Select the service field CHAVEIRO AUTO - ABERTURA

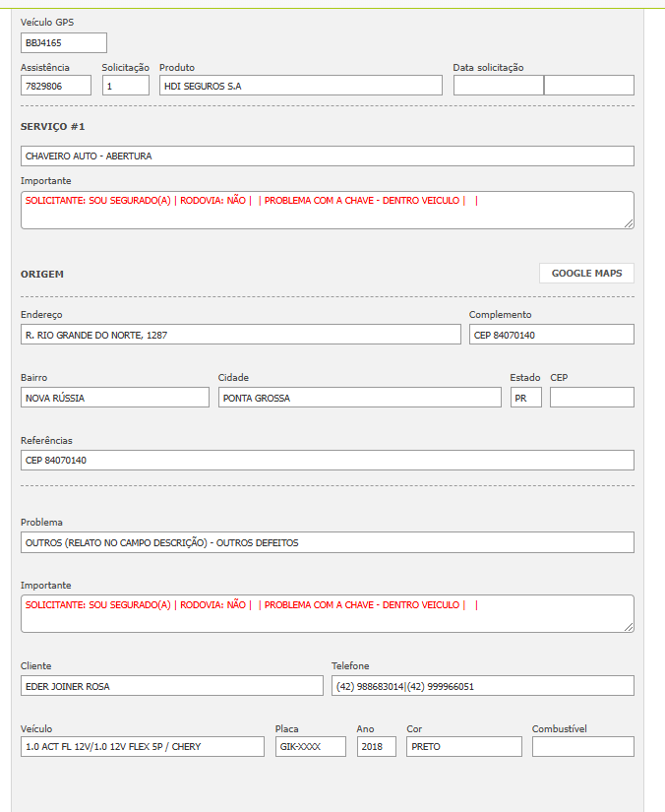(327, 156)
